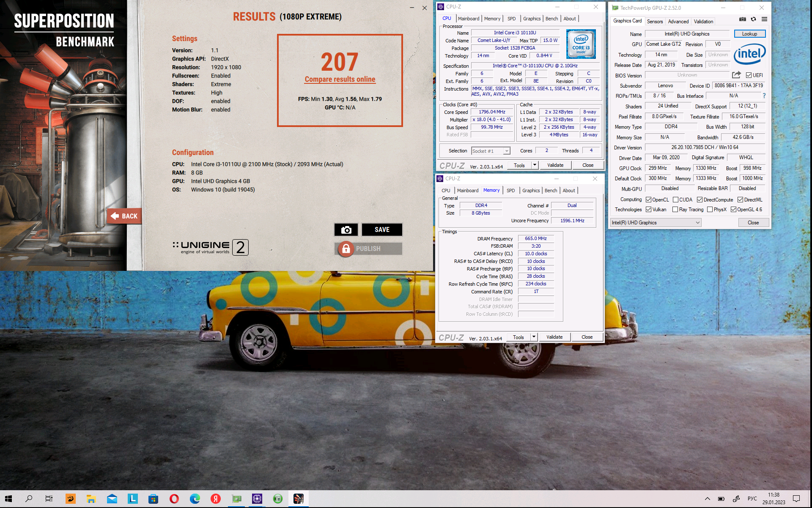The width and height of the screenshot is (812, 508).
Task: Click Compare results online link
Action: click(340, 79)
